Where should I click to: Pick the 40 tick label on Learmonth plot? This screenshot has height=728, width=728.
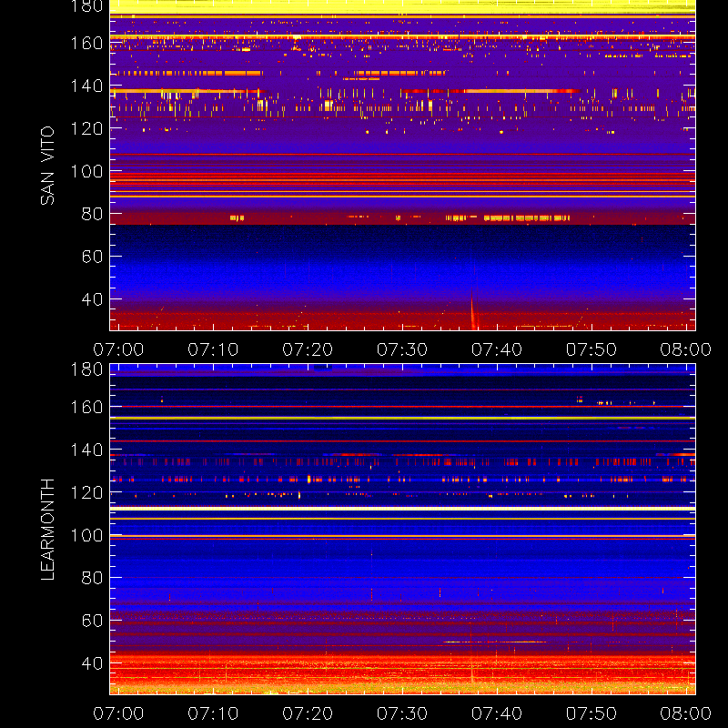point(92,663)
